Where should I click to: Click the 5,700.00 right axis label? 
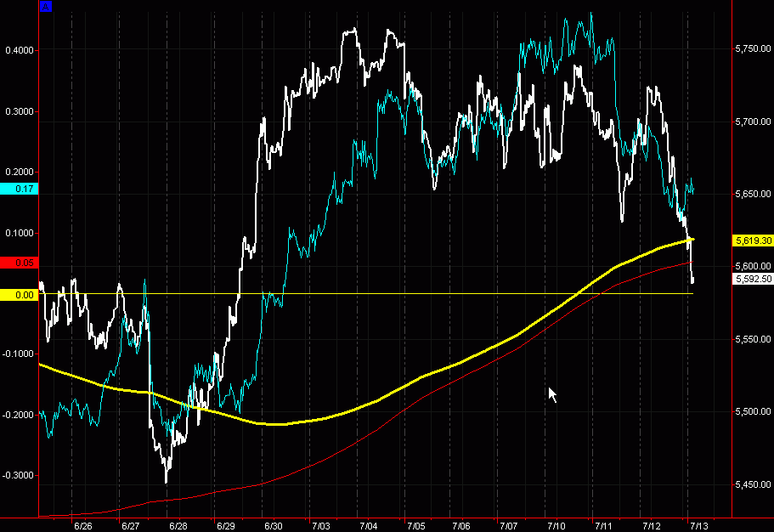[753, 122]
